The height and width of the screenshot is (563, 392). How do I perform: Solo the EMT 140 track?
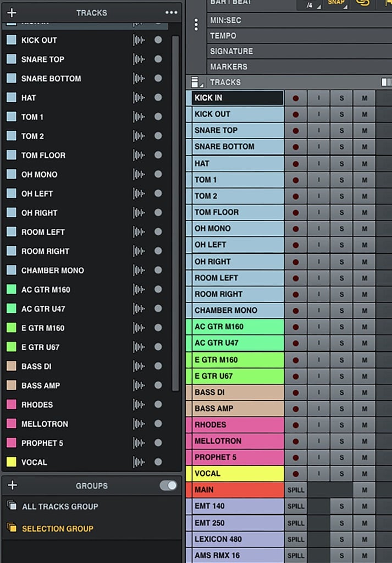(341, 506)
